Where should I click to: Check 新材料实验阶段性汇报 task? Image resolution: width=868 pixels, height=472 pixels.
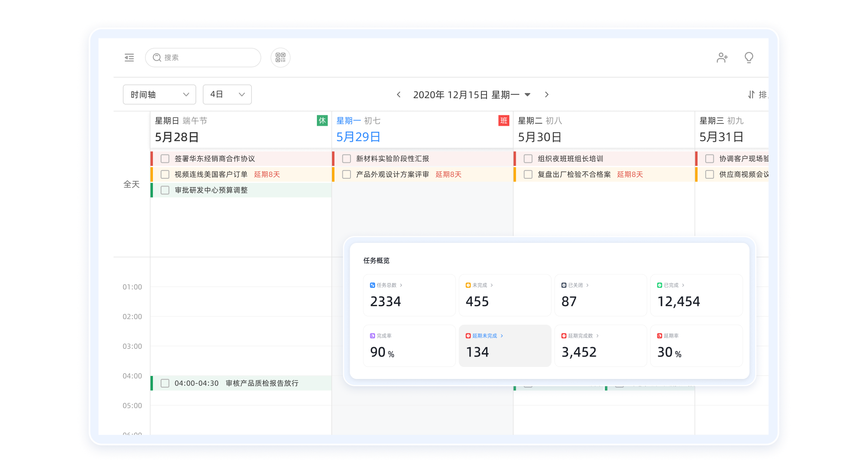coord(347,159)
